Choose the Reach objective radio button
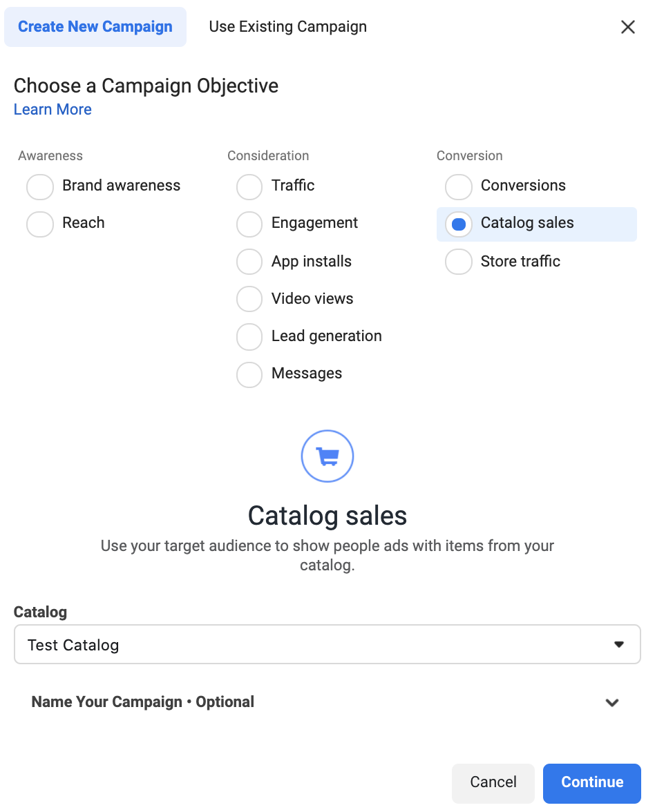Viewport: 655px width, 812px height. coord(40,224)
